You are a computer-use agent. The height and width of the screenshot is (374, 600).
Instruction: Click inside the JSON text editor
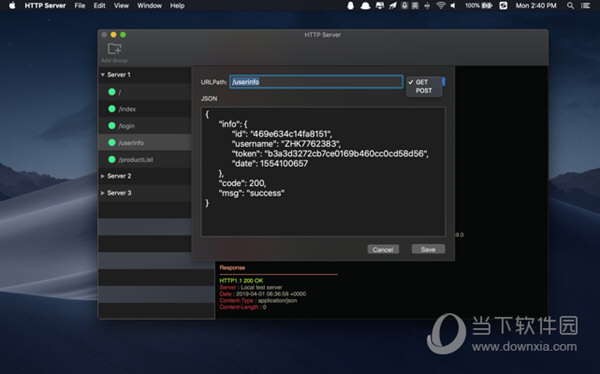[323, 171]
